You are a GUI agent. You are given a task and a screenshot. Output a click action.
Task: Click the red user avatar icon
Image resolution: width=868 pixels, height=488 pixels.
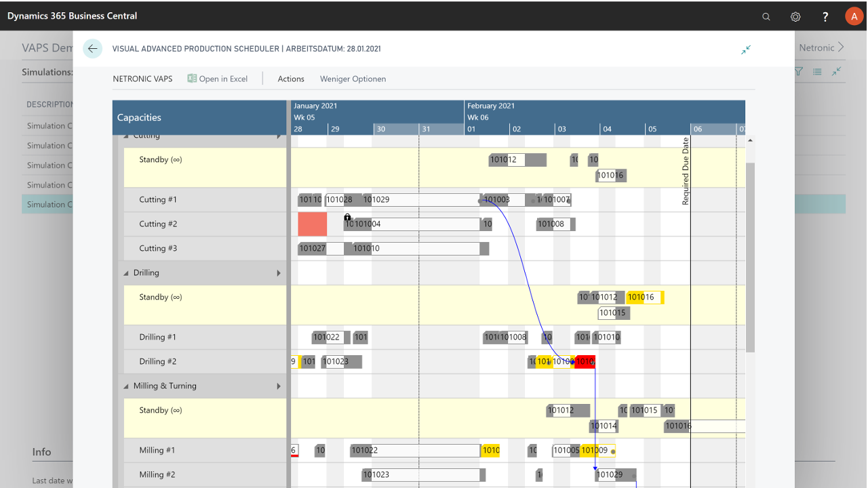pyautogui.click(x=854, y=16)
